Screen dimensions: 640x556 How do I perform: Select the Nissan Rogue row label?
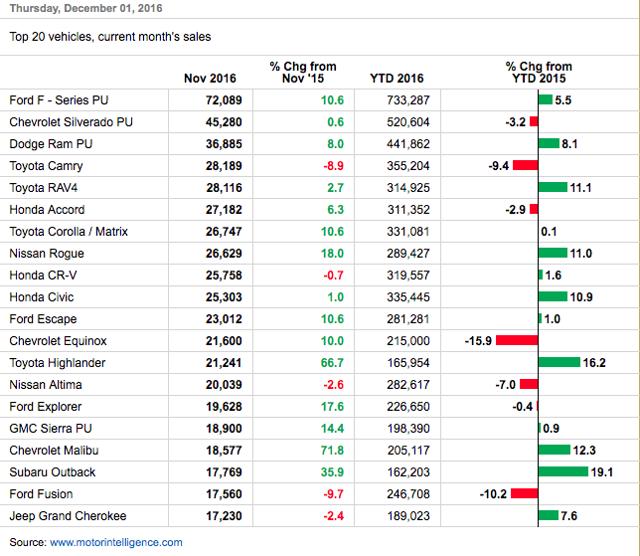click(x=47, y=254)
